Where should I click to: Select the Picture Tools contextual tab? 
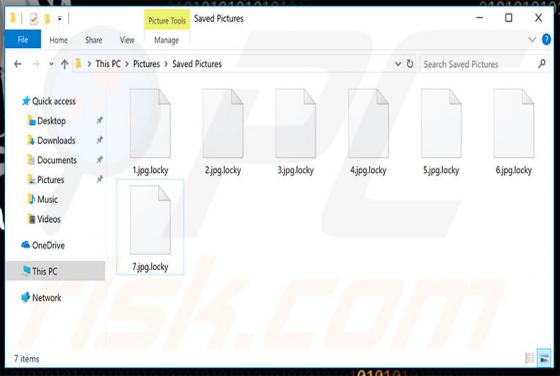167,21
